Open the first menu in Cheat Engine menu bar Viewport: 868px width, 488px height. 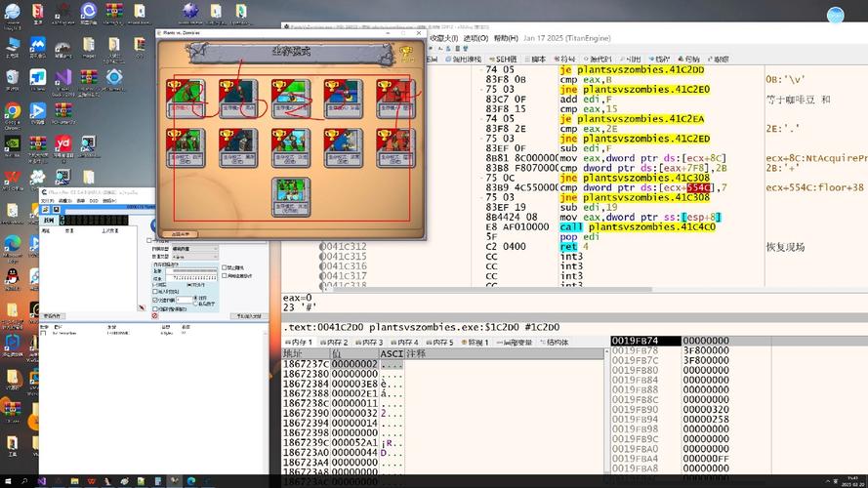47,201
